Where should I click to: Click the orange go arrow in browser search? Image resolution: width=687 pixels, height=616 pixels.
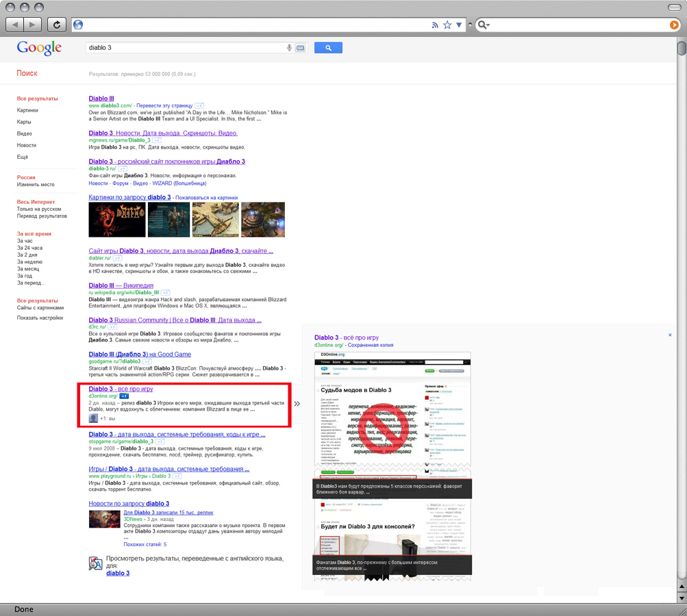[674, 25]
